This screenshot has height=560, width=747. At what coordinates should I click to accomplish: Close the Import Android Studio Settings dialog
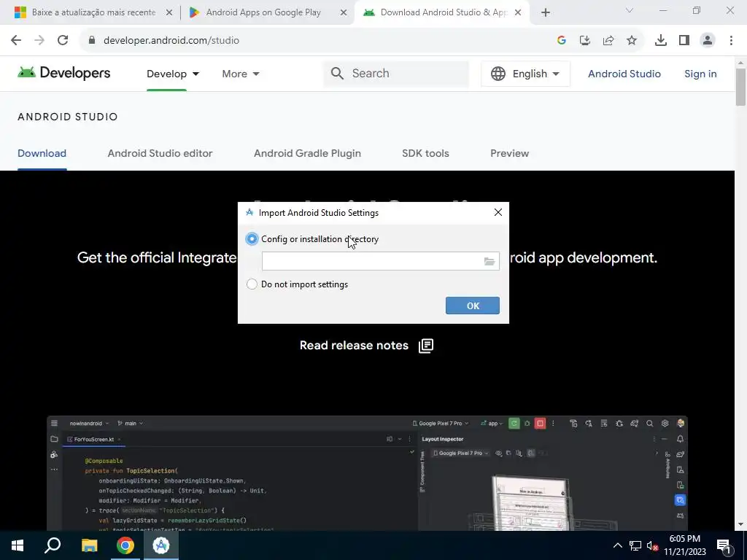498,212
